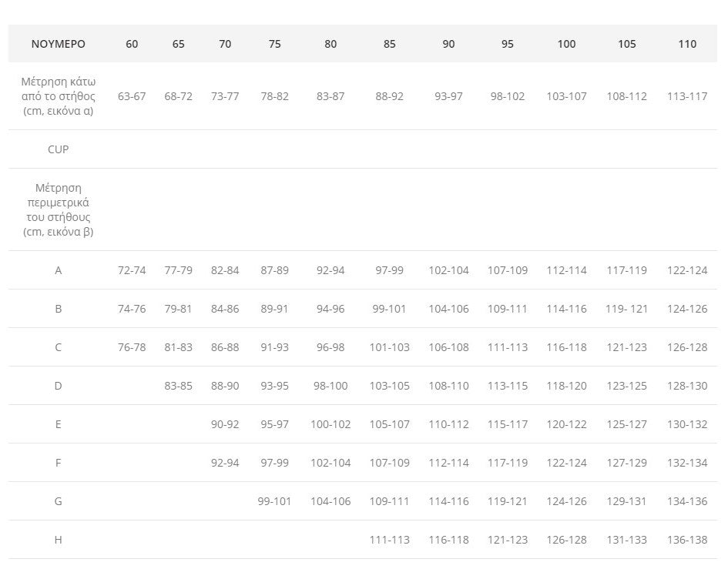Click the CUP row label
Viewport: 728px width, 569px height.
point(59,149)
